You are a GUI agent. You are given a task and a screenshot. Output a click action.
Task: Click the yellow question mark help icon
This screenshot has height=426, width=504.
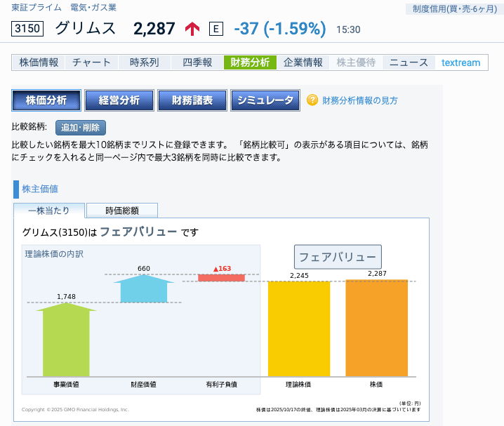coord(313,100)
